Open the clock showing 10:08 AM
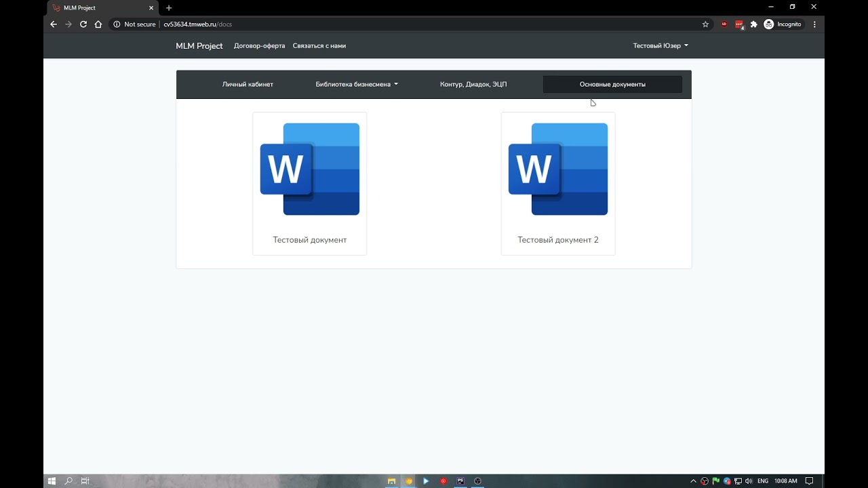Viewport: 868px width, 488px height. tap(786, 481)
